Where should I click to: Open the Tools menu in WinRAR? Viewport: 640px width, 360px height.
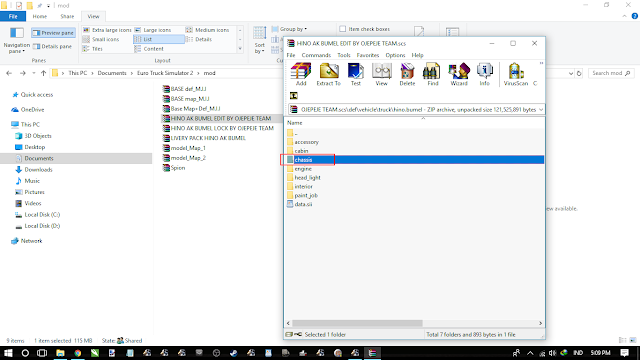pyautogui.click(x=344, y=55)
